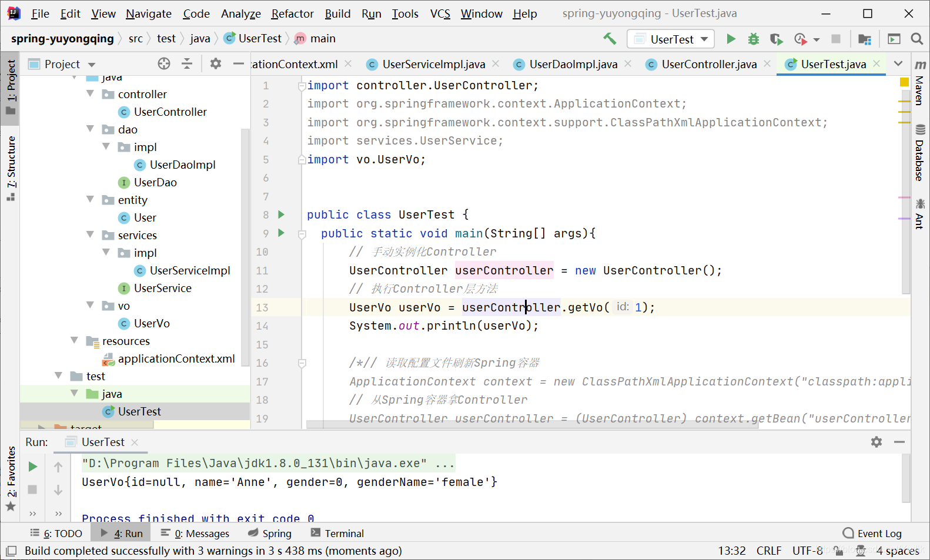The width and height of the screenshot is (930, 560).
Task: Open the Event Log
Action: point(872,534)
